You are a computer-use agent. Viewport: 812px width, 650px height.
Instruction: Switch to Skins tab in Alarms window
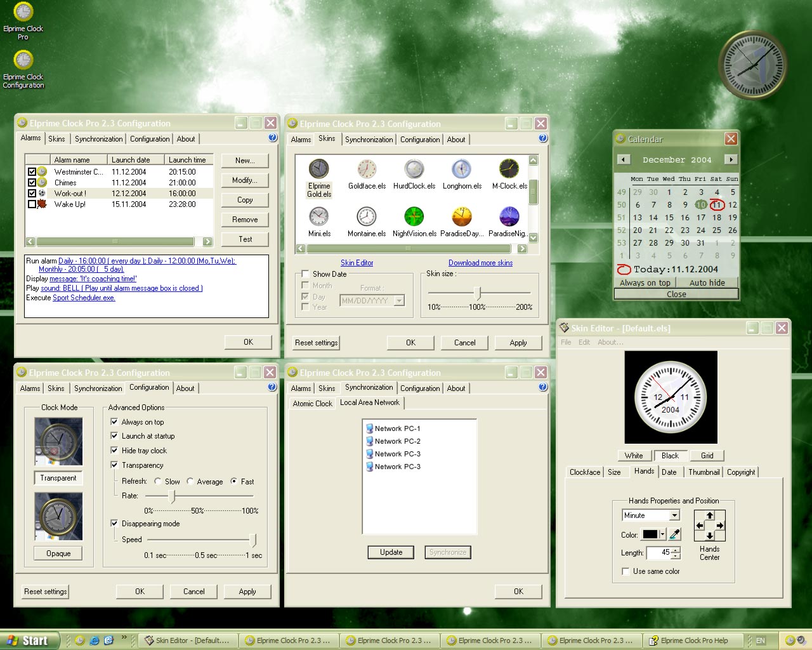[56, 139]
